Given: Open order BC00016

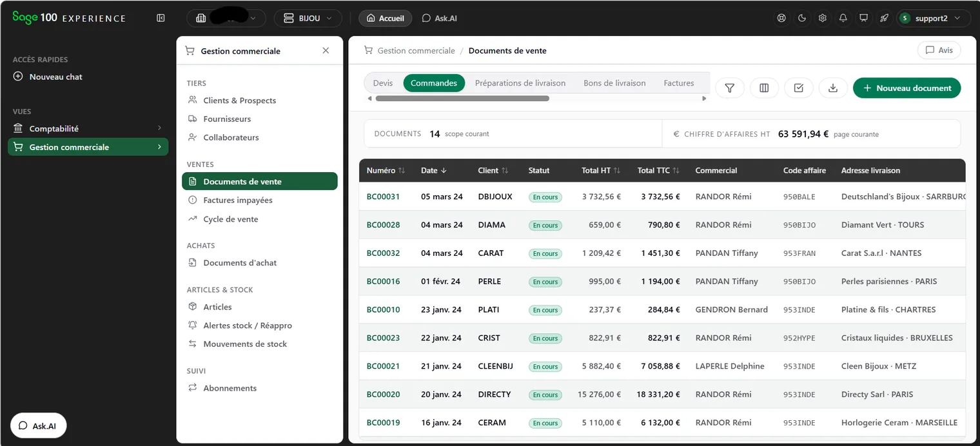Looking at the screenshot, I should [x=383, y=282].
